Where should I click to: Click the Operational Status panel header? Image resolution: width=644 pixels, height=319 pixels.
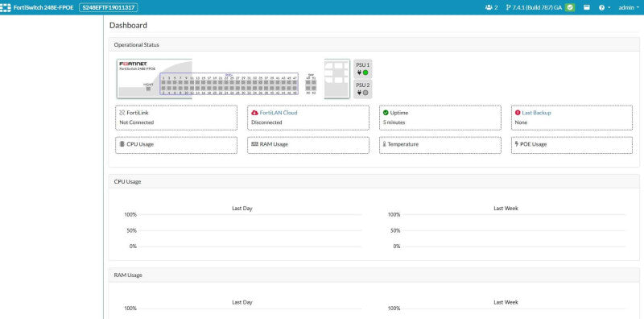[x=374, y=44]
